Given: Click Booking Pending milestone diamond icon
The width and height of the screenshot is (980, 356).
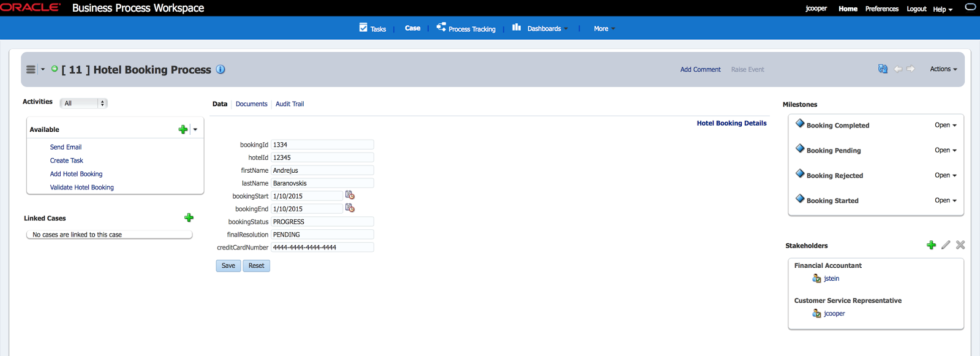Looking at the screenshot, I should (800, 148).
